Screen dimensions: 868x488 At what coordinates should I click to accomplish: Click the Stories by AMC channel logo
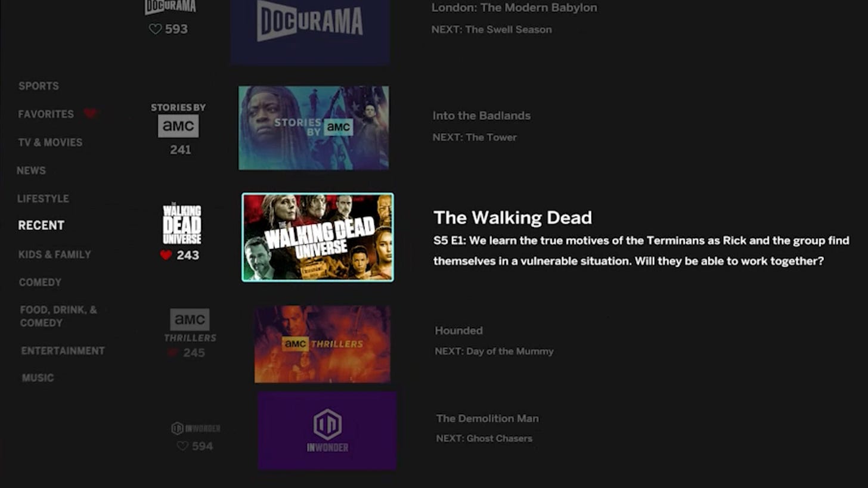(x=178, y=120)
